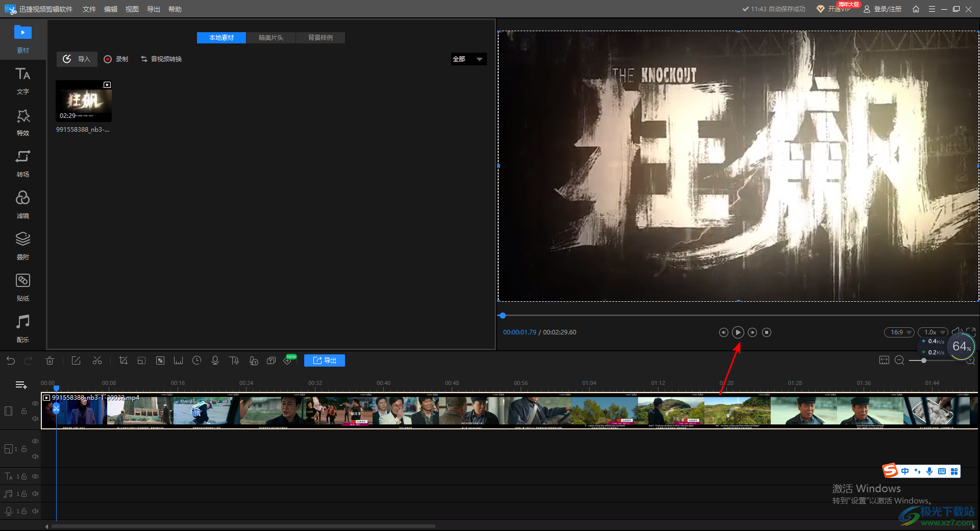
Task: Split clip with scissors toolbar icon
Action: (97, 360)
